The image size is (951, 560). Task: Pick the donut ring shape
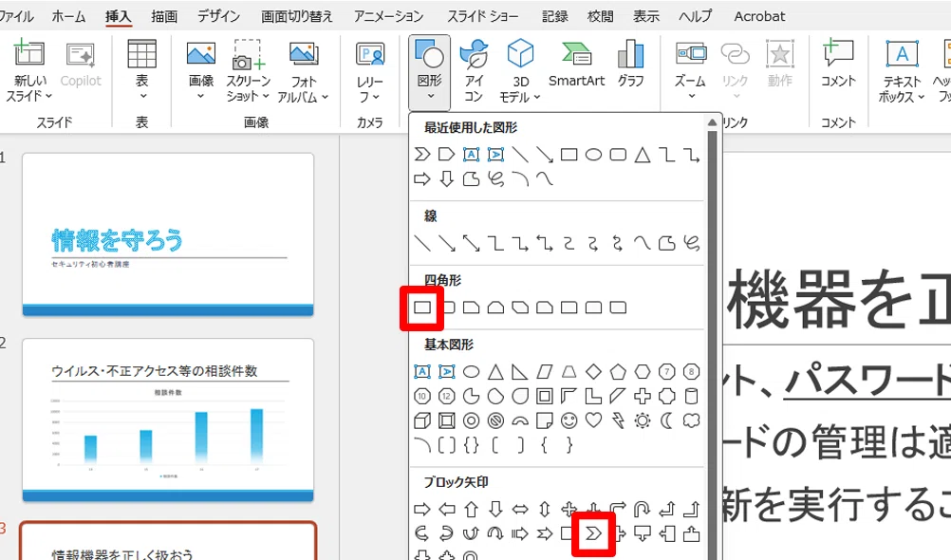(x=471, y=420)
